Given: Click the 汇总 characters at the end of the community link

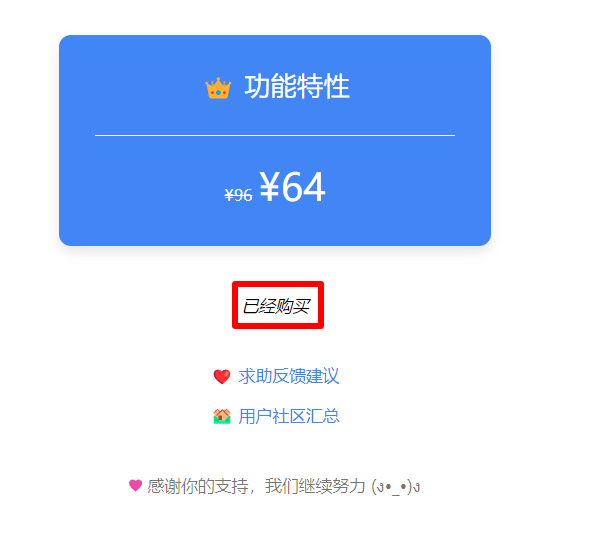Looking at the screenshot, I should coord(322,416).
